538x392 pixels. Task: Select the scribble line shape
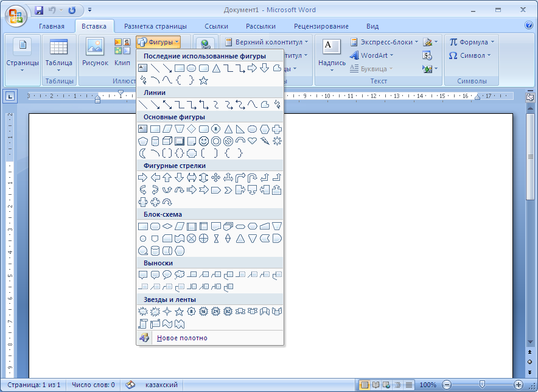coord(277,104)
